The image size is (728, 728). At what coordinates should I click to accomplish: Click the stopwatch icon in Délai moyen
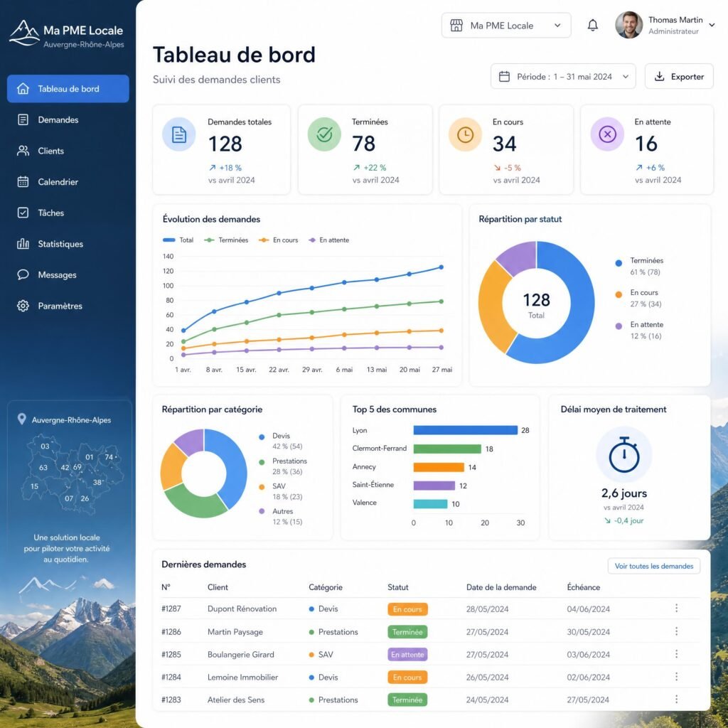pos(623,455)
